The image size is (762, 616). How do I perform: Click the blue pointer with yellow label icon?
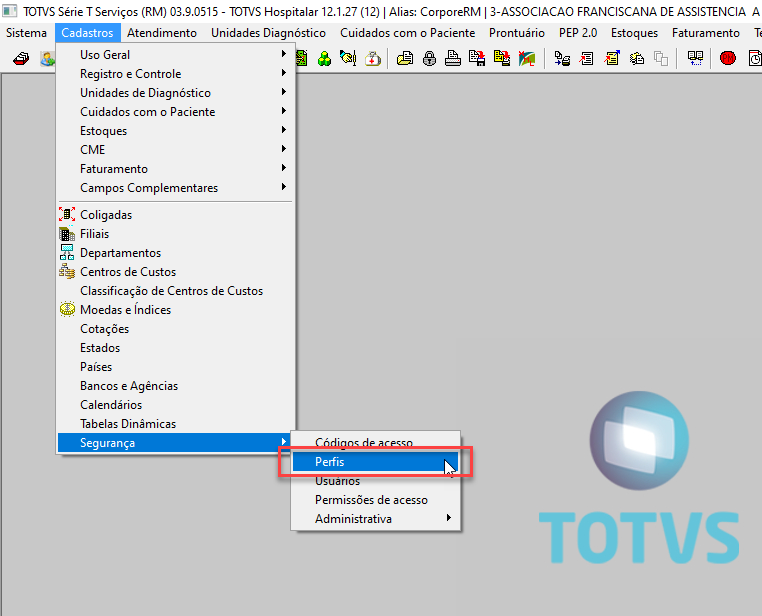(x=348, y=59)
